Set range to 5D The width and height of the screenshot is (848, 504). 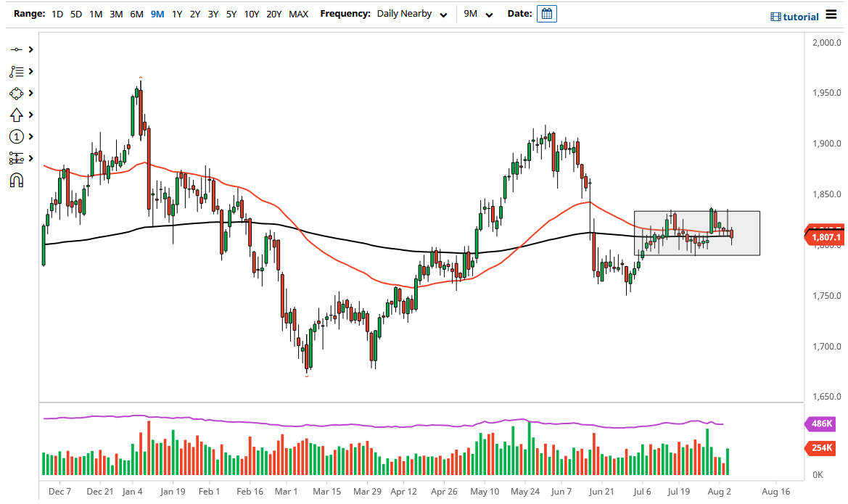coord(76,14)
